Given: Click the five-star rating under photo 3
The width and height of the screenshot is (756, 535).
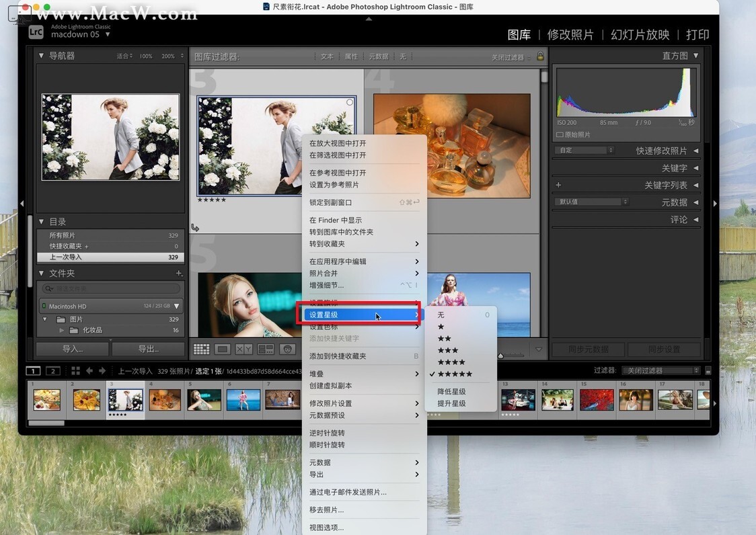Looking at the screenshot, I should click(x=212, y=200).
